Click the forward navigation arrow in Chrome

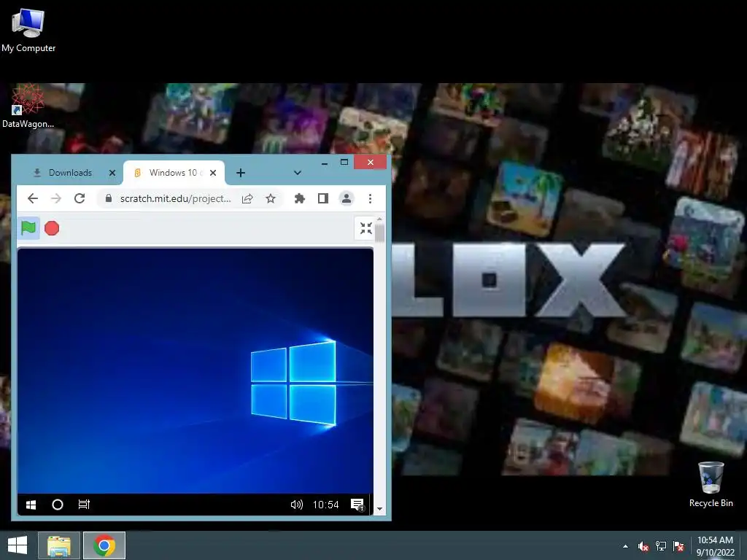[55, 198]
